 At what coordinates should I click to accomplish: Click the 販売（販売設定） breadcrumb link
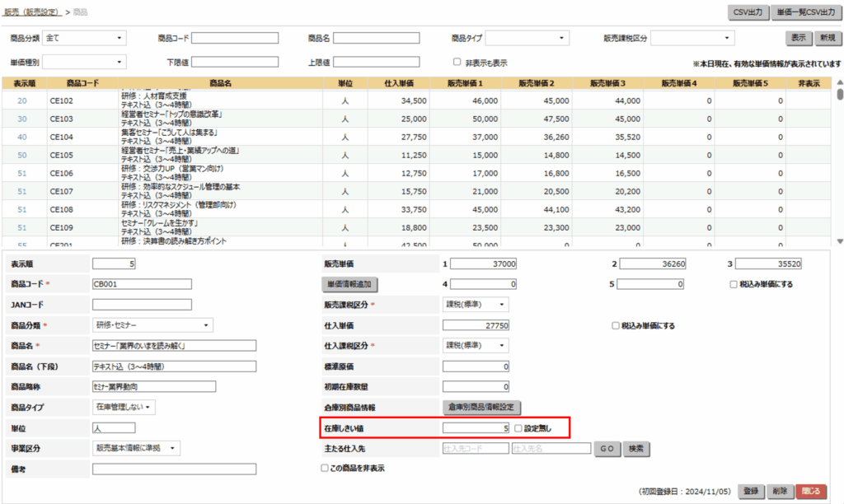pos(33,12)
